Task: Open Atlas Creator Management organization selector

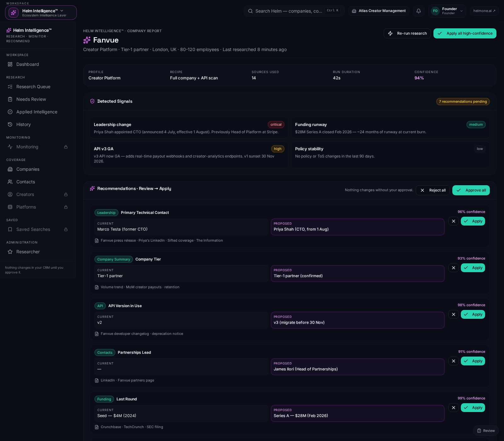Action: [x=379, y=11]
